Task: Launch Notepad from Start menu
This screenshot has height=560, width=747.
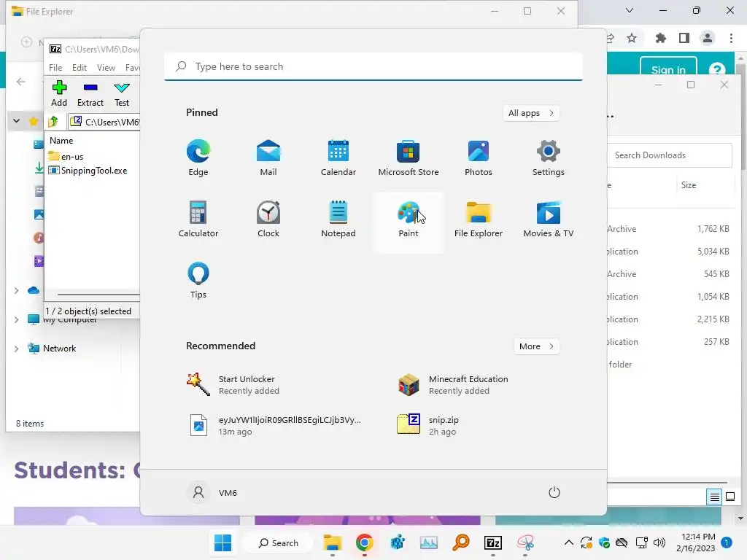Action: 338,220
